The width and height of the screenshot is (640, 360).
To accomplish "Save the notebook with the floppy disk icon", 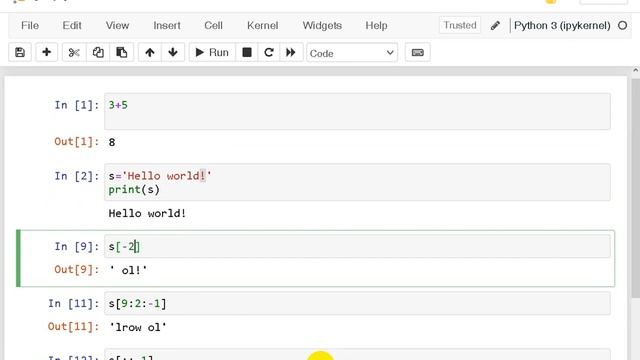I will tap(20, 53).
